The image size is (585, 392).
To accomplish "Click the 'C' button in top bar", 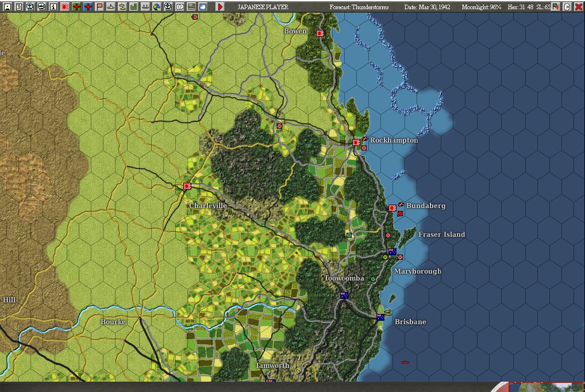I will click(x=567, y=7).
